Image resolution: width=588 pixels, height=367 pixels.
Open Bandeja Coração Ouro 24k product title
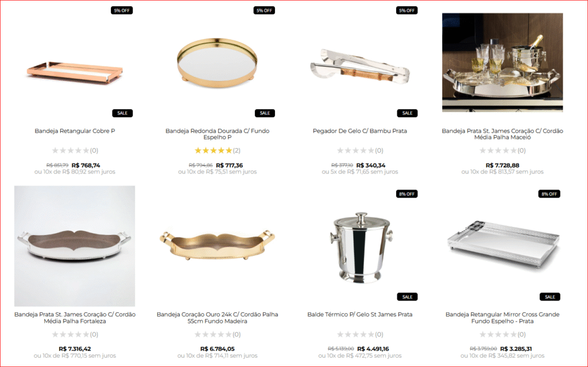pyautogui.click(x=218, y=318)
